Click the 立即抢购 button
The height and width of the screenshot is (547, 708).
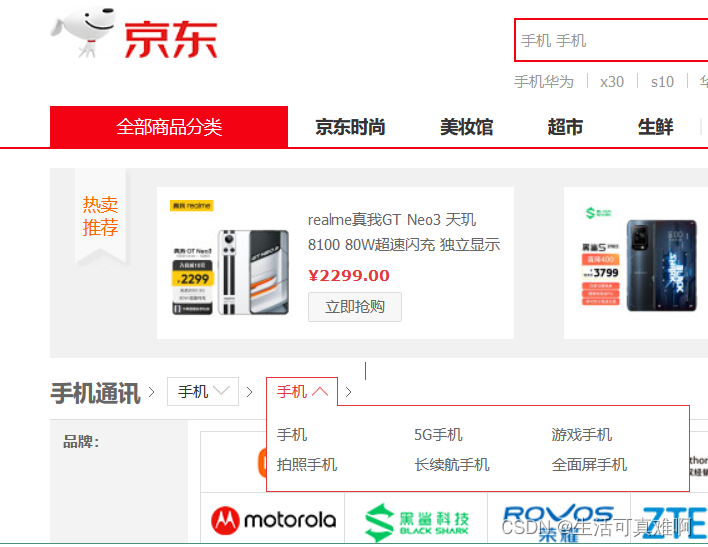[355, 307]
